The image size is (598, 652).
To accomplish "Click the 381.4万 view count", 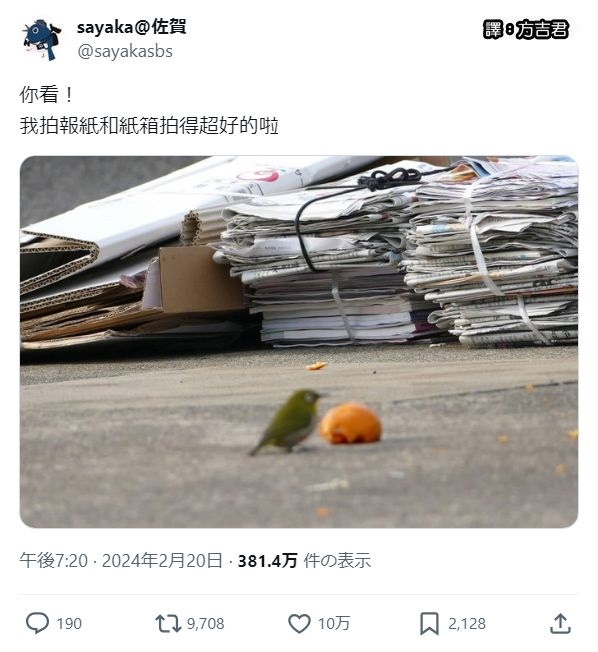I will [x=267, y=561].
